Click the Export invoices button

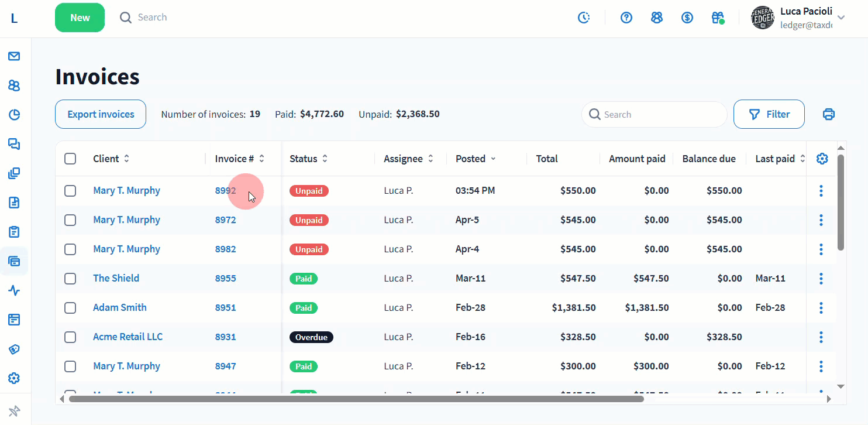101,114
